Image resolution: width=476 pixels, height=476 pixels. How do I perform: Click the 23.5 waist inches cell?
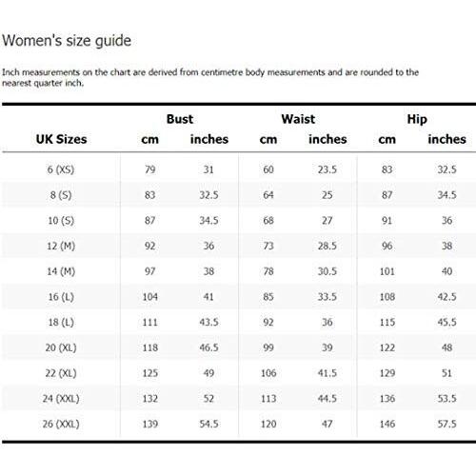click(x=327, y=169)
